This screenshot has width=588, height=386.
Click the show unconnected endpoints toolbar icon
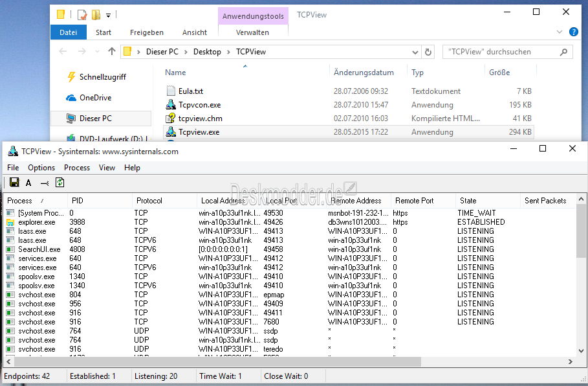tap(45, 183)
